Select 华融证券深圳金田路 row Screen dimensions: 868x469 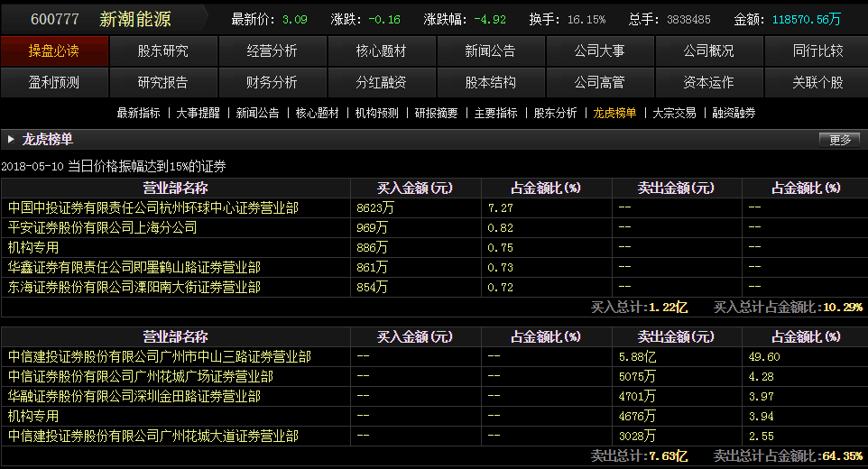click(x=435, y=397)
